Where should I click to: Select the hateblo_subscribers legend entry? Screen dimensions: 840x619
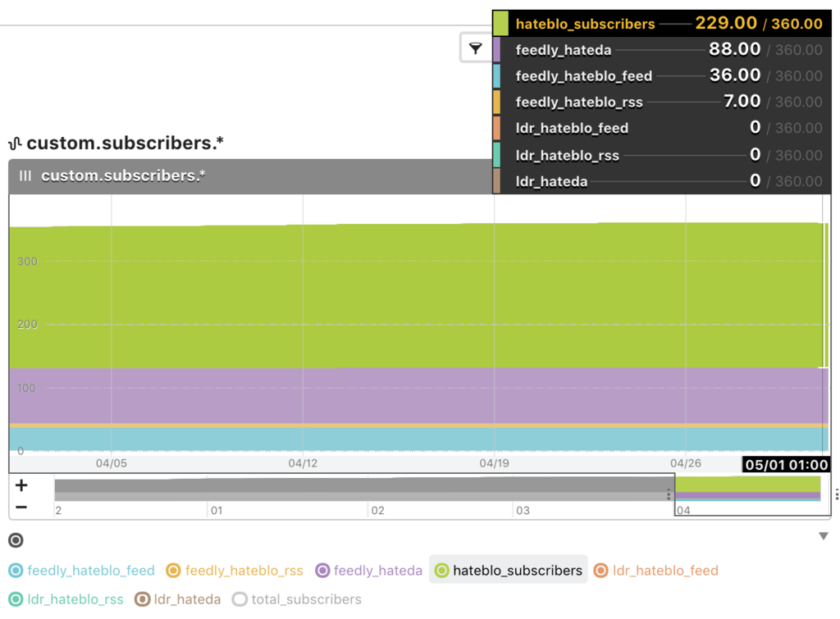pos(509,571)
